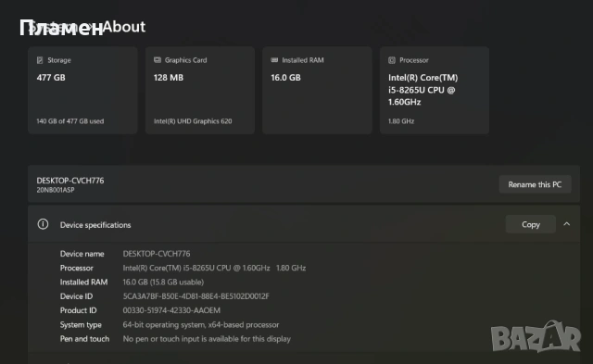Open the Storage 477 GB card

[x=82, y=91]
